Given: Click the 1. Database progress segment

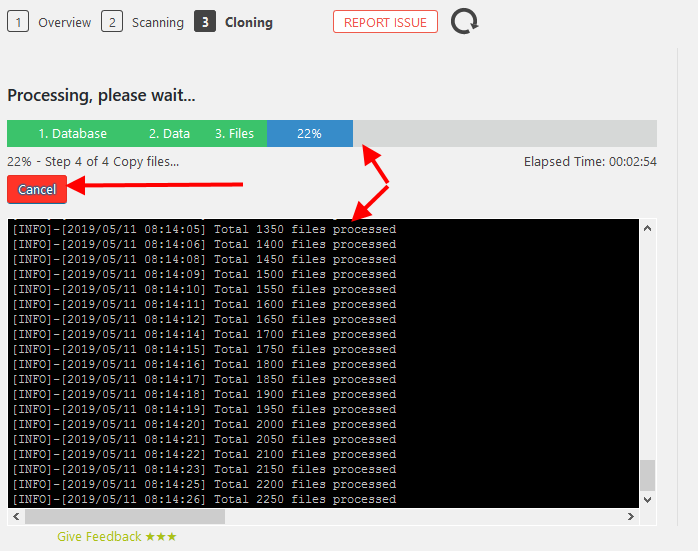Looking at the screenshot, I should (x=73, y=134).
